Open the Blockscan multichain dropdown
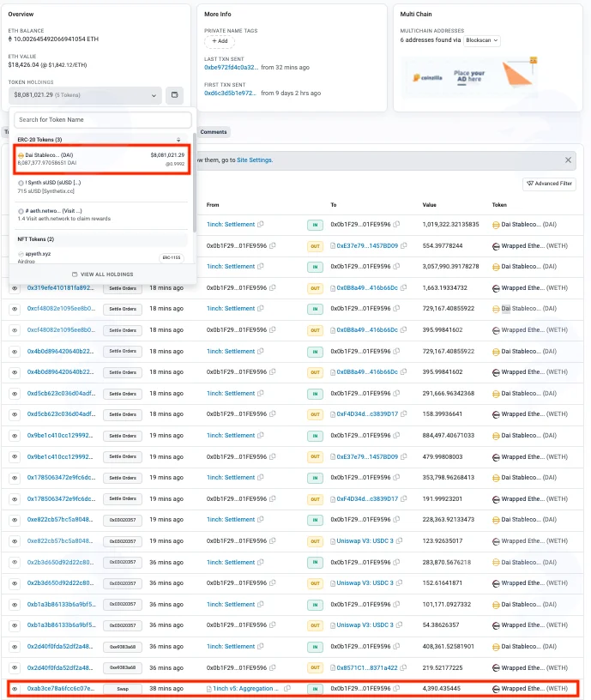The width and height of the screenshot is (591, 700). [481, 40]
